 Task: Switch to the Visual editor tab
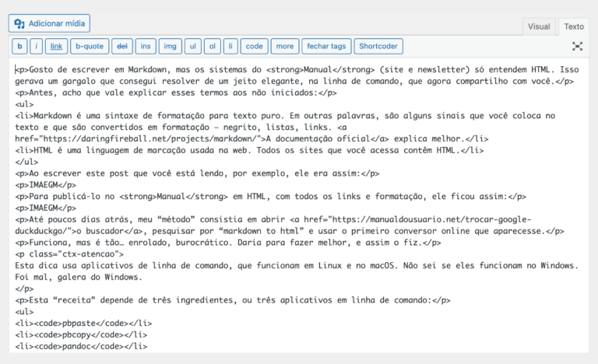(539, 26)
